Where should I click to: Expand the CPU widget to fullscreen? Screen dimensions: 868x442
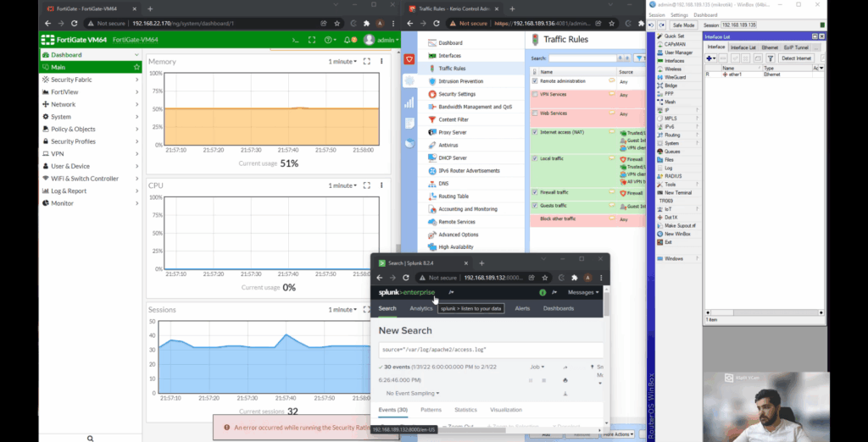(366, 185)
